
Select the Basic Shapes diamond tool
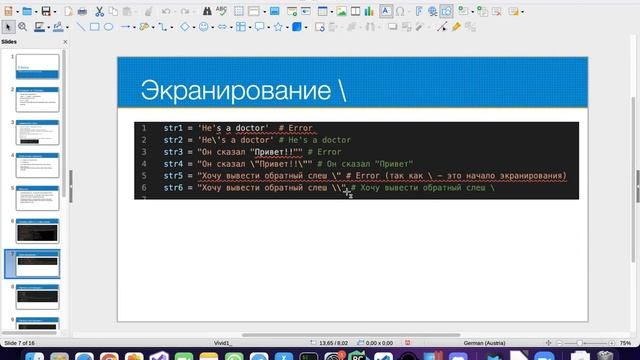point(185,27)
